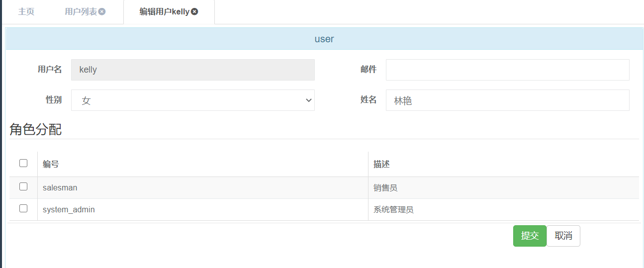Click the 销售员 description cell
This screenshot has width=644, height=268.
coord(504,188)
